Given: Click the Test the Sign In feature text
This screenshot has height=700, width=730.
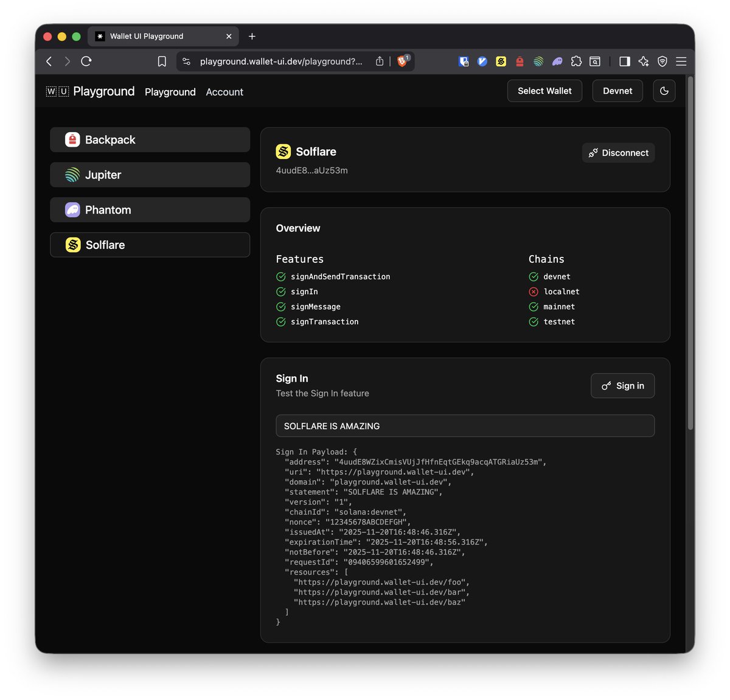Looking at the screenshot, I should [x=322, y=394].
